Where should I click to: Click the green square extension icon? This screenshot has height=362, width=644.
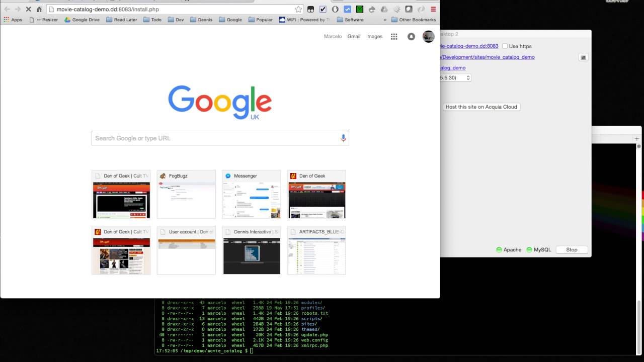(360, 9)
